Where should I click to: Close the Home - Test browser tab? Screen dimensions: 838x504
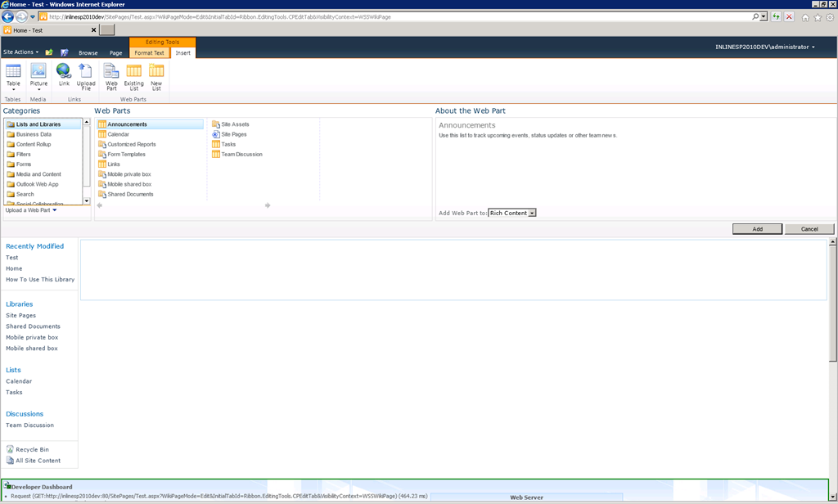pos(93,30)
